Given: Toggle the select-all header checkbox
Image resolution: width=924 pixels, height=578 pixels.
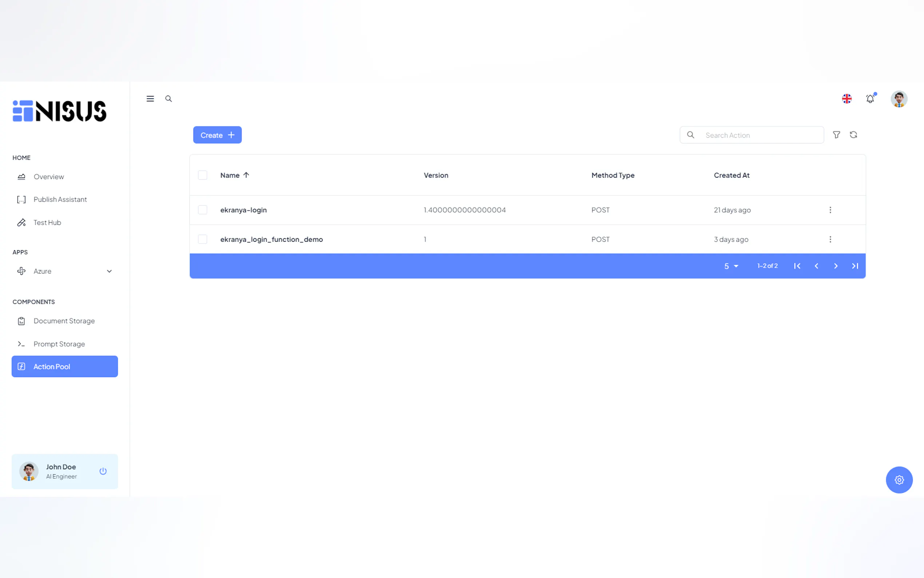Looking at the screenshot, I should point(203,175).
